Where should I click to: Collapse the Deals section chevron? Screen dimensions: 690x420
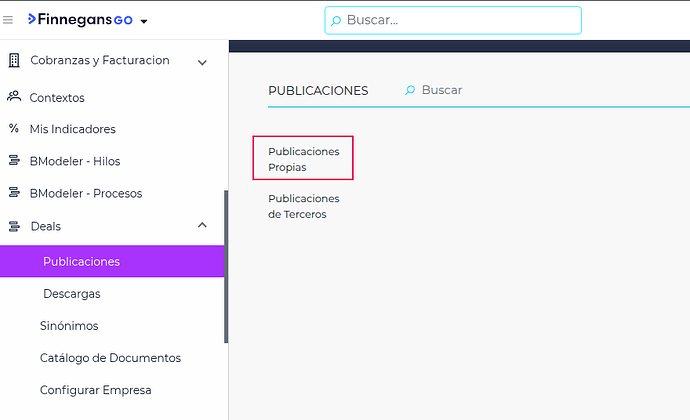[x=202, y=225]
